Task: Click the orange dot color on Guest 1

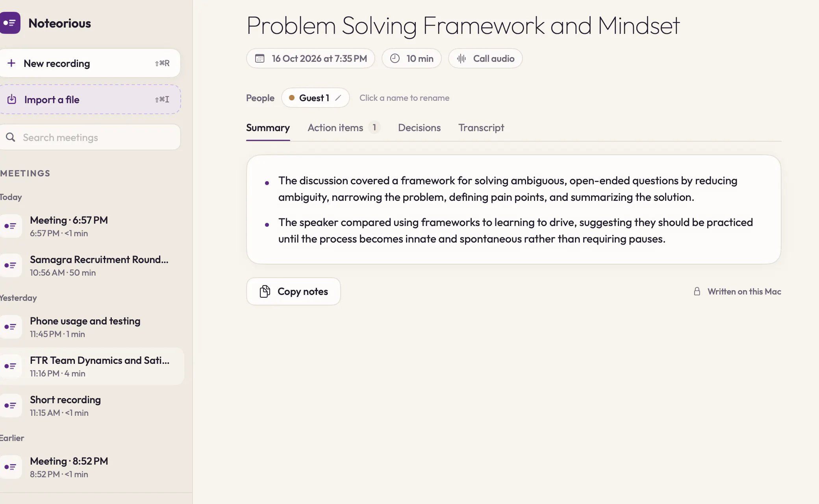Action: 292,98
